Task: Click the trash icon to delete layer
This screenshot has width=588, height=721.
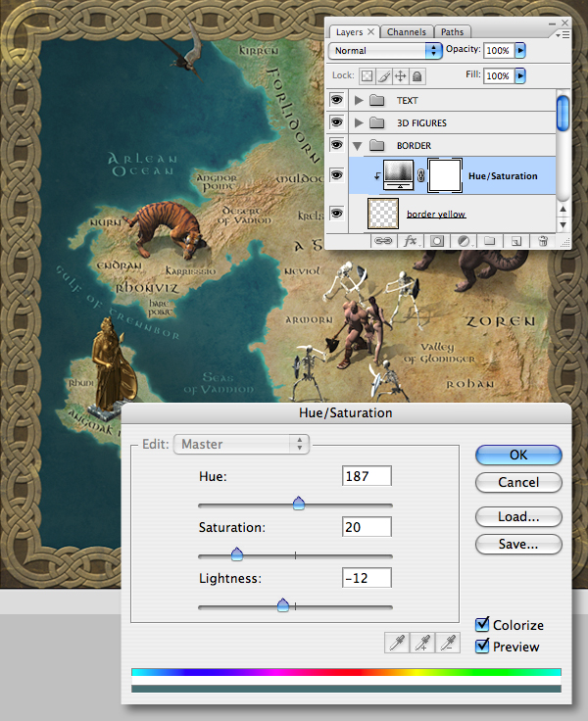Action: pyautogui.click(x=543, y=241)
